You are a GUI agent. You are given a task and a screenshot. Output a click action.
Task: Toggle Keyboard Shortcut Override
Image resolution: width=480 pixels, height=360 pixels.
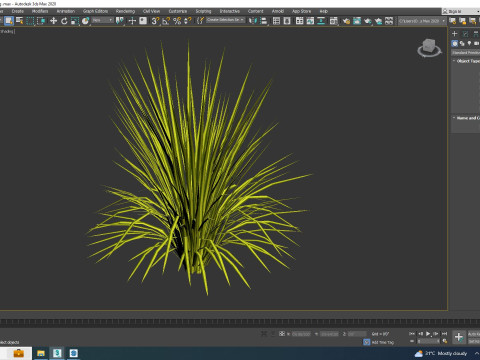point(143,21)
